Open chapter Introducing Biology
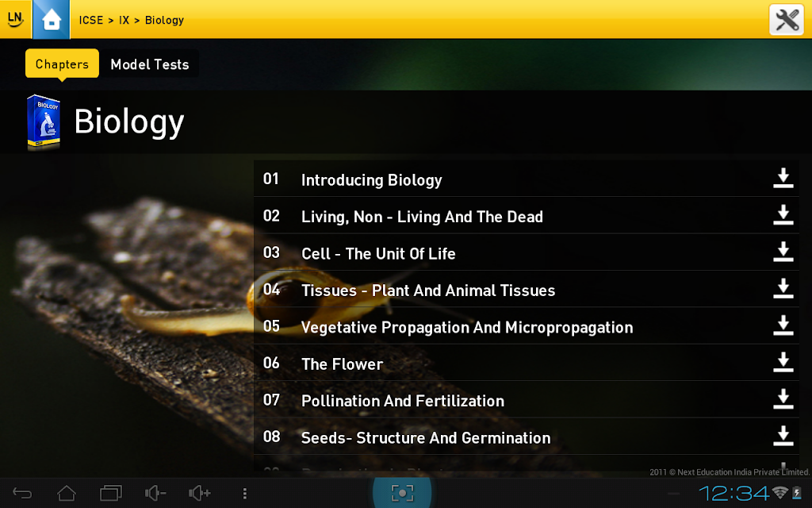This screenshot has width=812, height=508. [x=527, y=179]
